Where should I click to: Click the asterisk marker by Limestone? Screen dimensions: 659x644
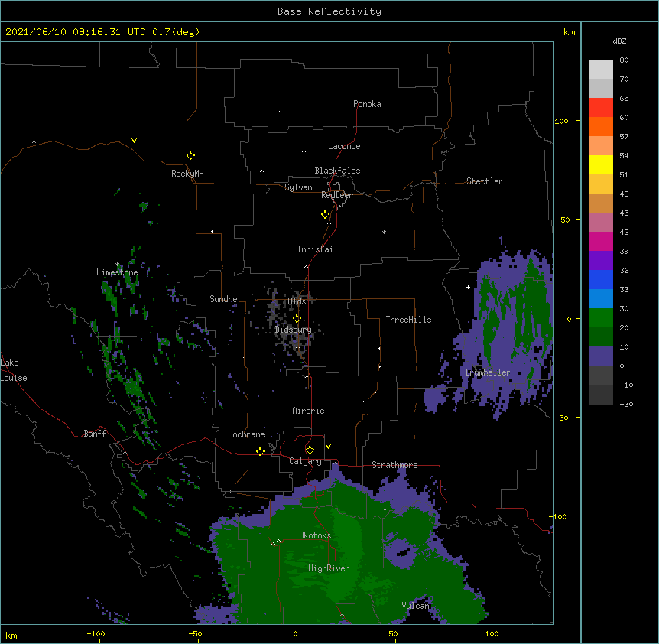[x=118, y=265]
